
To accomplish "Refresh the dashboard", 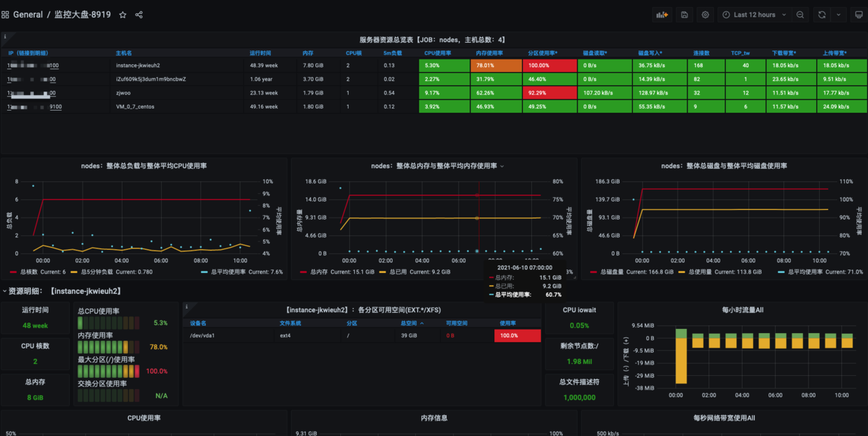I will pyautogui.click(x=822, y=15).
